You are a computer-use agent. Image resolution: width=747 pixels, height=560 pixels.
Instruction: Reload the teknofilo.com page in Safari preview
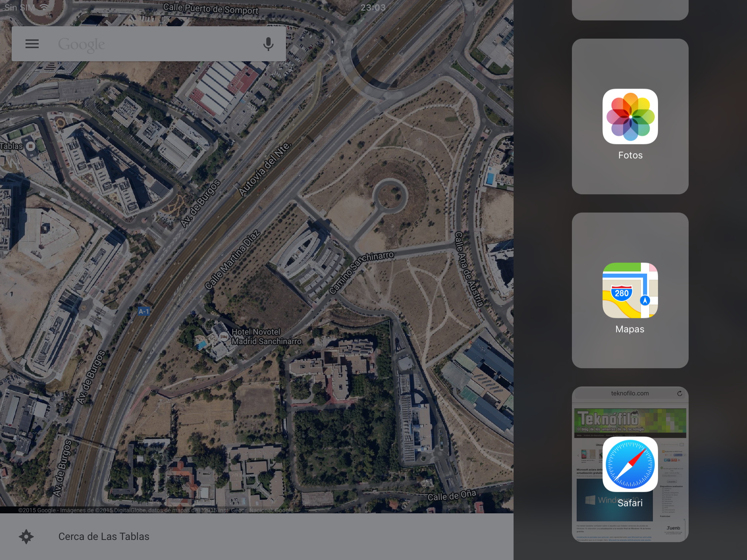(x=680, y=393)
